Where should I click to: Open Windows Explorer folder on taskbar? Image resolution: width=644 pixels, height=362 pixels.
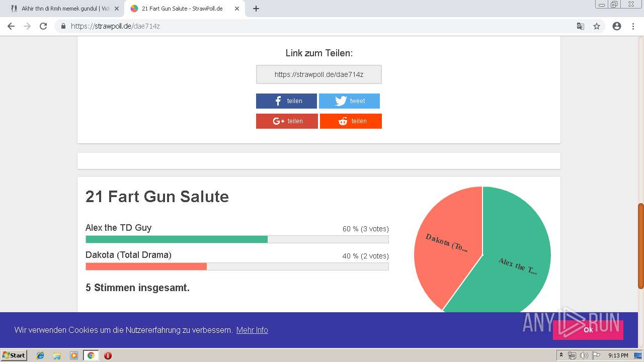[x=57, y=355]
